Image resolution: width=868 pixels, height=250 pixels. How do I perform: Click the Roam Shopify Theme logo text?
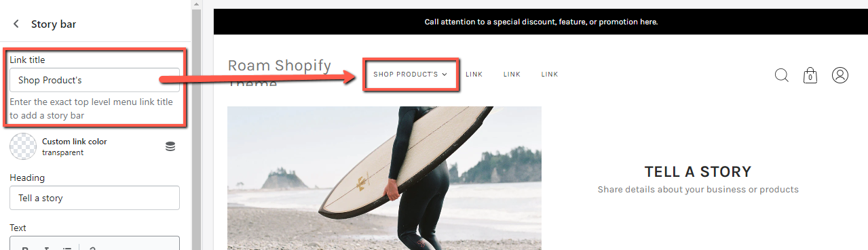(279, 74)
